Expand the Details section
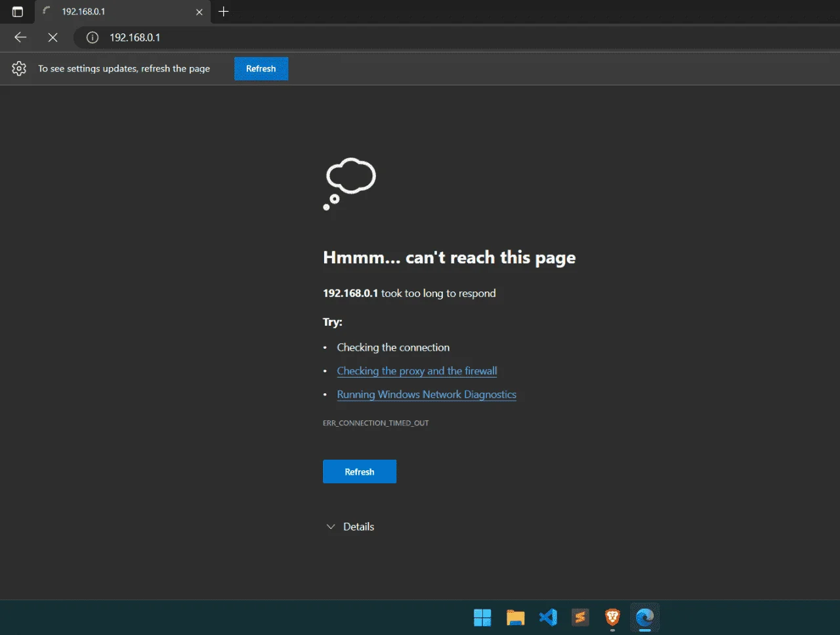The height and width of the screenshot is (635, 840). pos(350,527)
